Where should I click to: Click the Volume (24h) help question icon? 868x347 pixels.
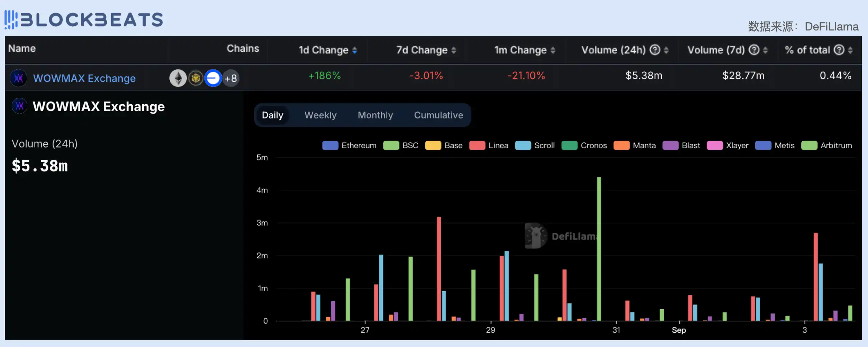point(655,50)
